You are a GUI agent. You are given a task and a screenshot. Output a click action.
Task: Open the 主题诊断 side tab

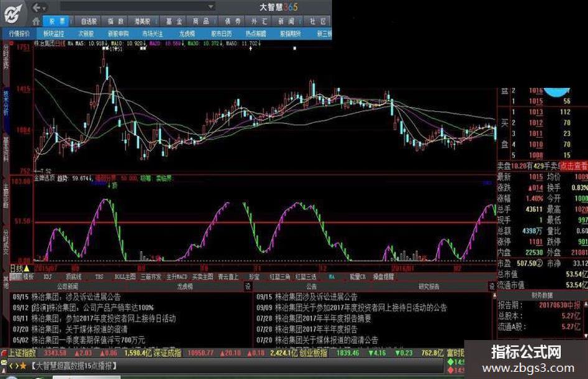(6, 196)
